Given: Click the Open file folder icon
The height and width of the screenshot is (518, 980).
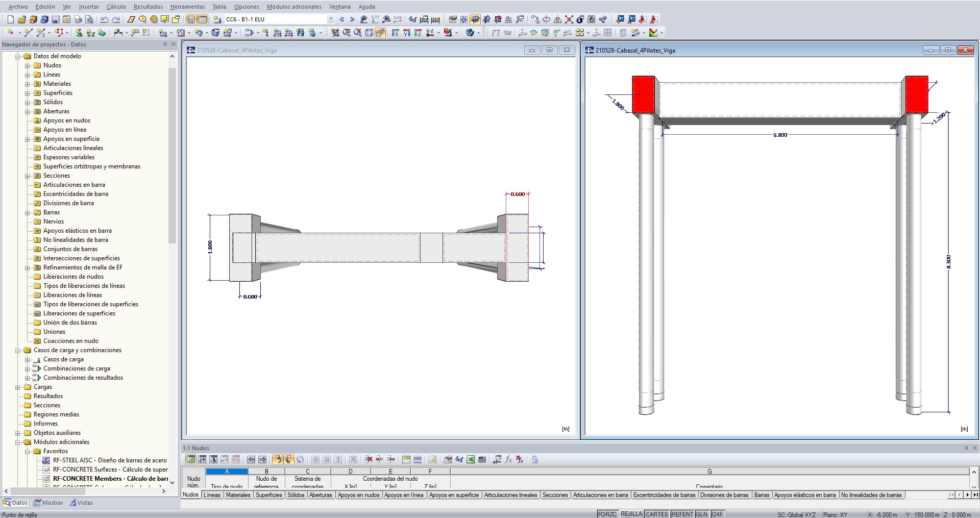Looking at the screenshot, I should [x=21, y=19].
